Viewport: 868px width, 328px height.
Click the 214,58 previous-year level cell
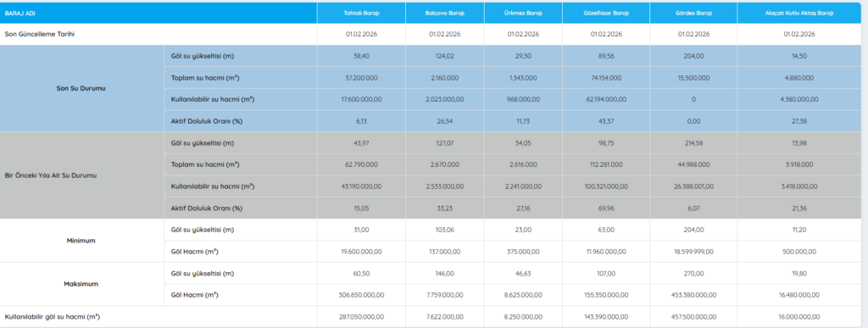pos(693,143)
